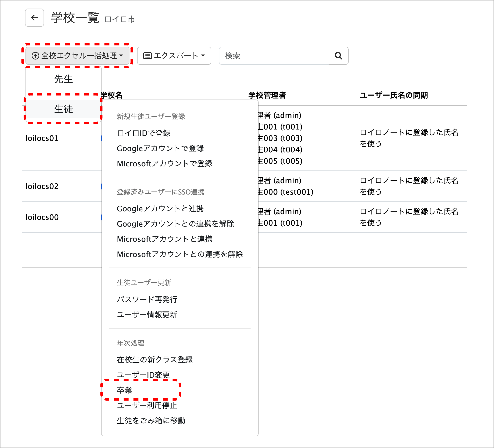Select 先生 in the submenu
Viewport: 494px width, 448px height.
tap(63, 79)
